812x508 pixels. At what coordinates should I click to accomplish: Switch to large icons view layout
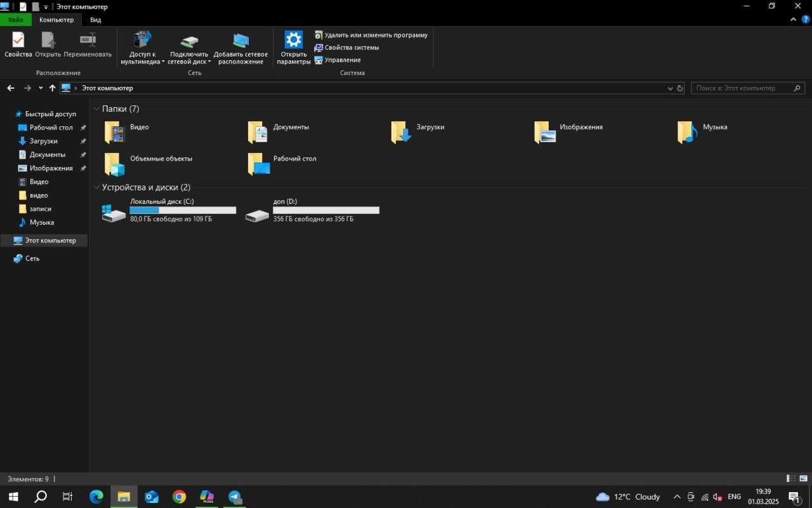(x=803, y=479)
